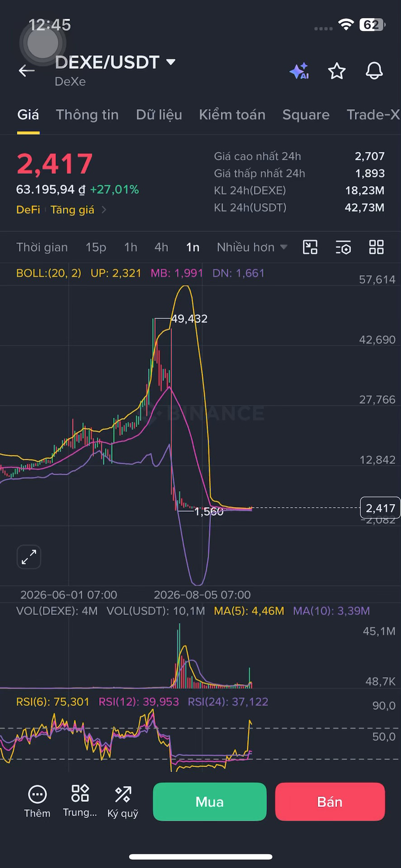
Task: Tap the VOL(DEXE): 4M label
Action: click(x=57, y=611)
